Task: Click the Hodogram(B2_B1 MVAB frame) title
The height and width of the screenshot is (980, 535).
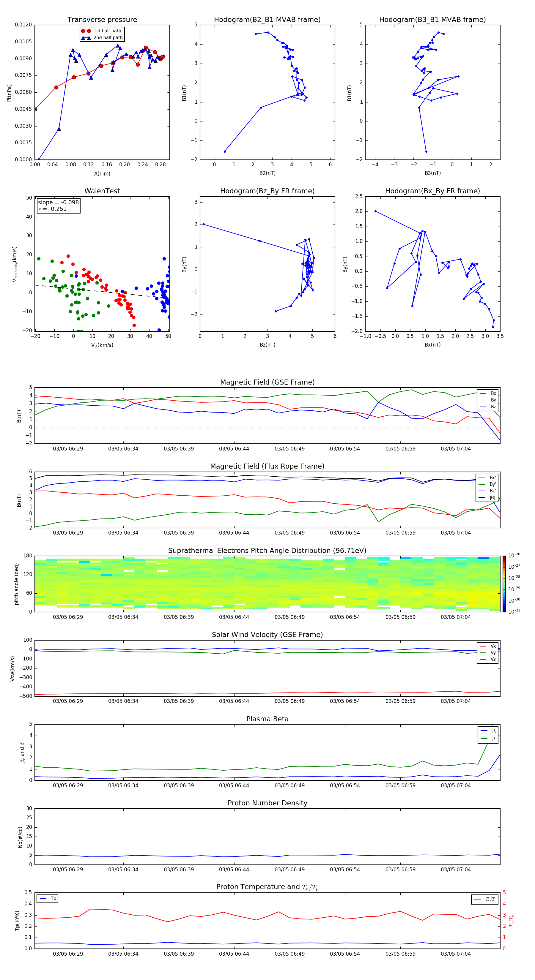Action: [267, 20]
